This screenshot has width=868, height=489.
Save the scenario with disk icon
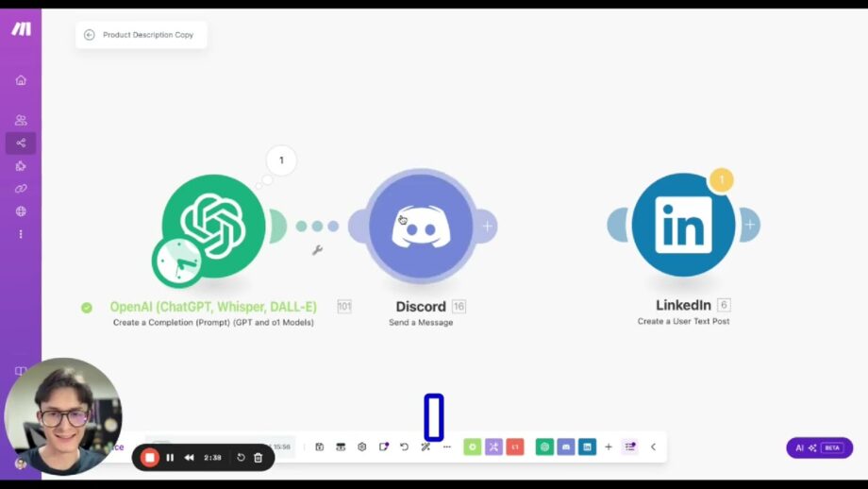click(x=320, y=447)
